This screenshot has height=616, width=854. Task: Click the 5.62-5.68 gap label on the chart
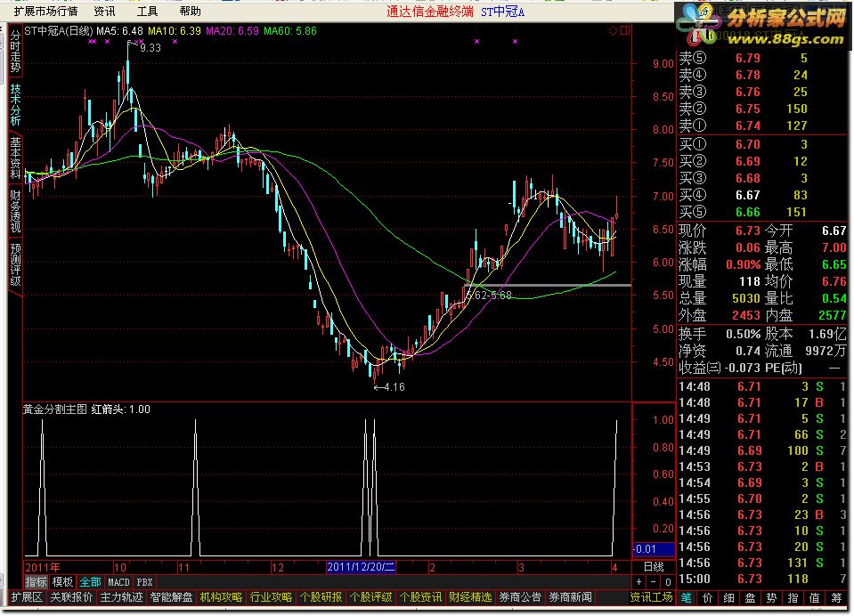[x=490, y=296]
